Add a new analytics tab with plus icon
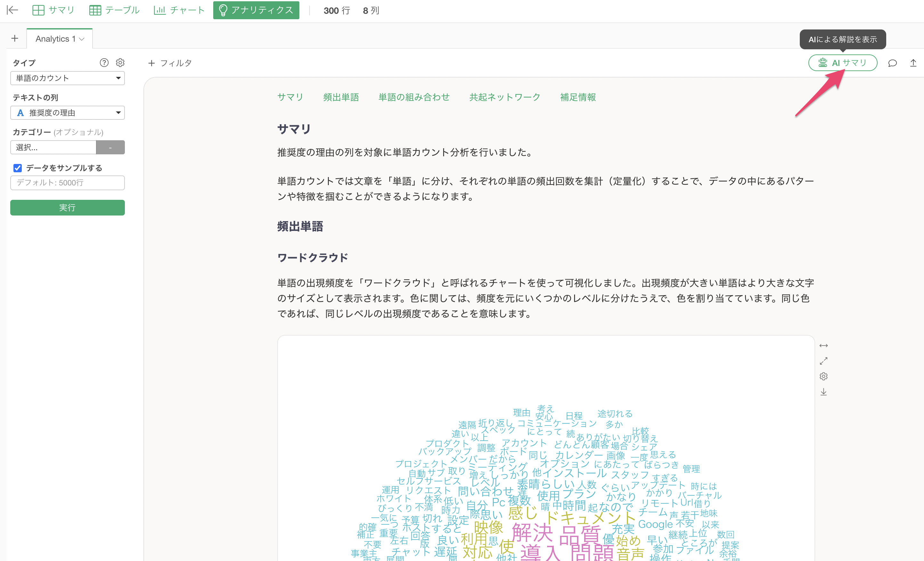The image size is (924, 561). 15,38
